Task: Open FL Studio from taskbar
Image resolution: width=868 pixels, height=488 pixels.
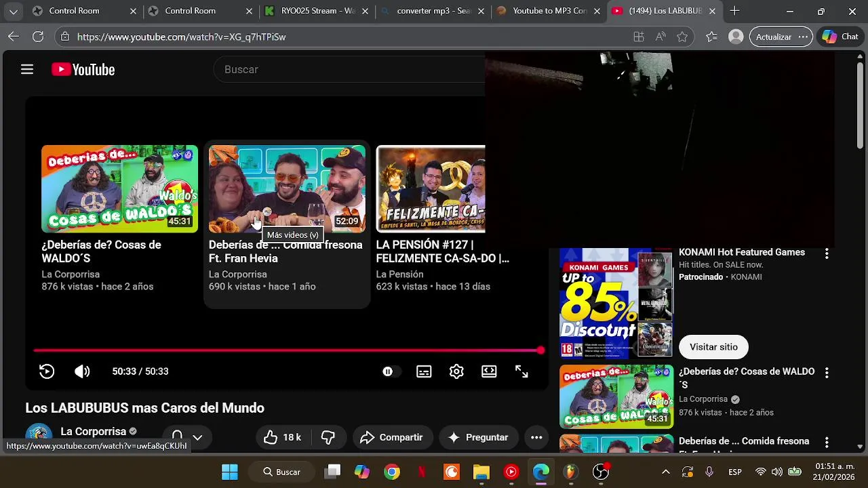Action: tap(571, 472)
